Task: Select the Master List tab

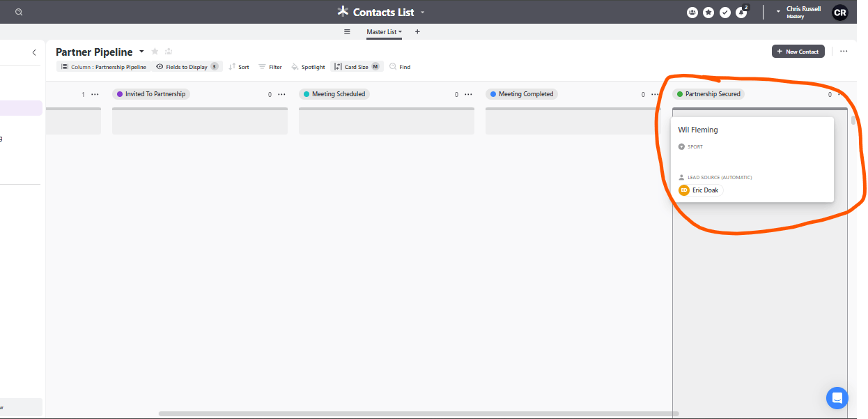Action: pos(384,32)
